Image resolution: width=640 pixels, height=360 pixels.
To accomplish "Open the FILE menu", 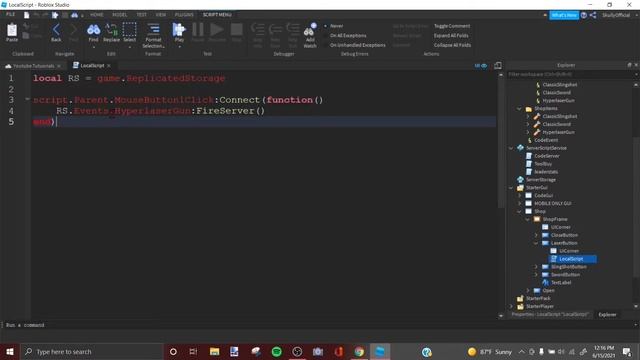I will pyautogui.click(x=10, y=15).
